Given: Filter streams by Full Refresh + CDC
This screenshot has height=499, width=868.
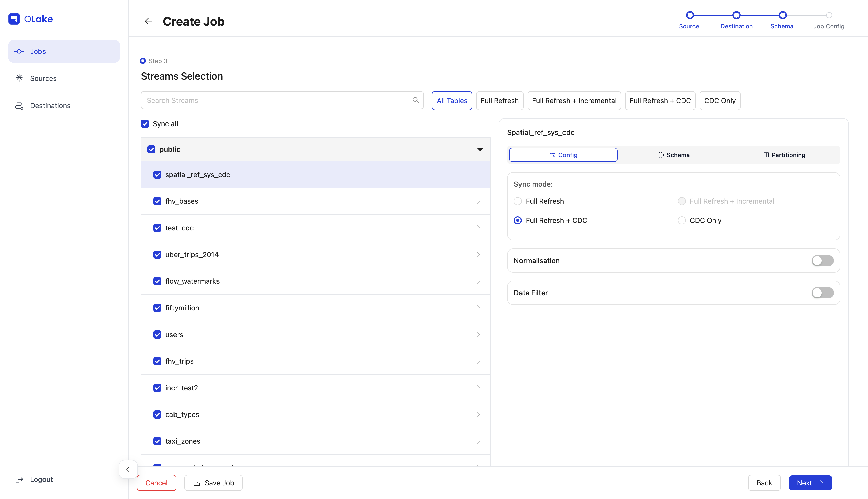Looking at the screenshot, I should (660, 100).
